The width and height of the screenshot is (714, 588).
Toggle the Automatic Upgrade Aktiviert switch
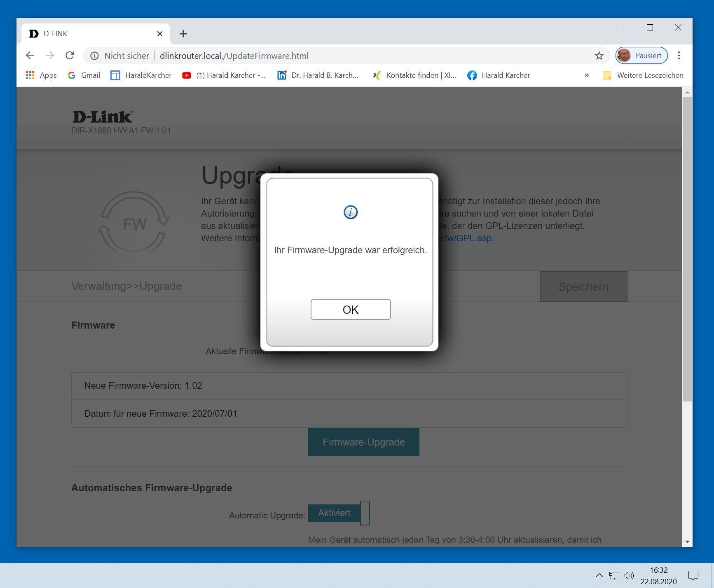[x=339, y=513]
